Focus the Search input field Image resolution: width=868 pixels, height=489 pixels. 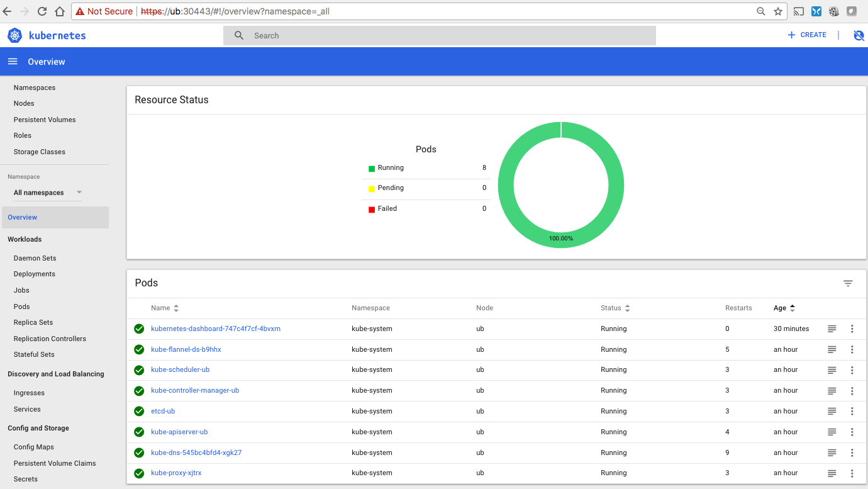tap(440, 36)
